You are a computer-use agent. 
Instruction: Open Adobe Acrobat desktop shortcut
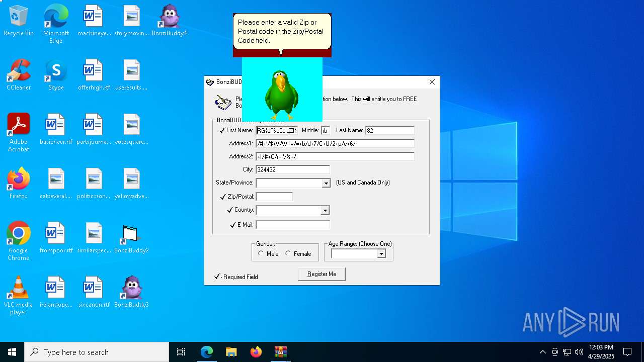19,133
